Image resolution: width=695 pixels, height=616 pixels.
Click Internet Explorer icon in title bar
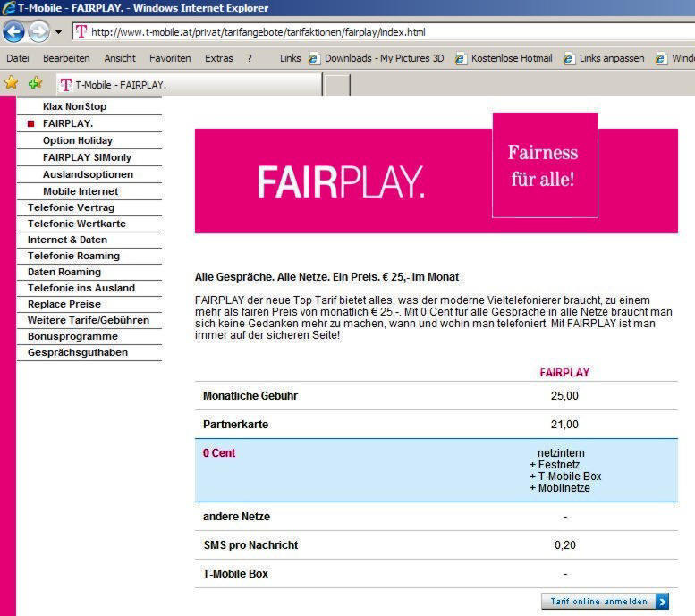[x=8, y=8]
